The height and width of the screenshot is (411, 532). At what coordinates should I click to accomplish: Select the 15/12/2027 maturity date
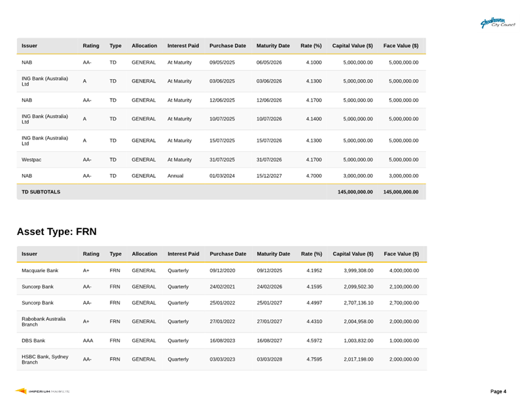click(x=269, y=176)
